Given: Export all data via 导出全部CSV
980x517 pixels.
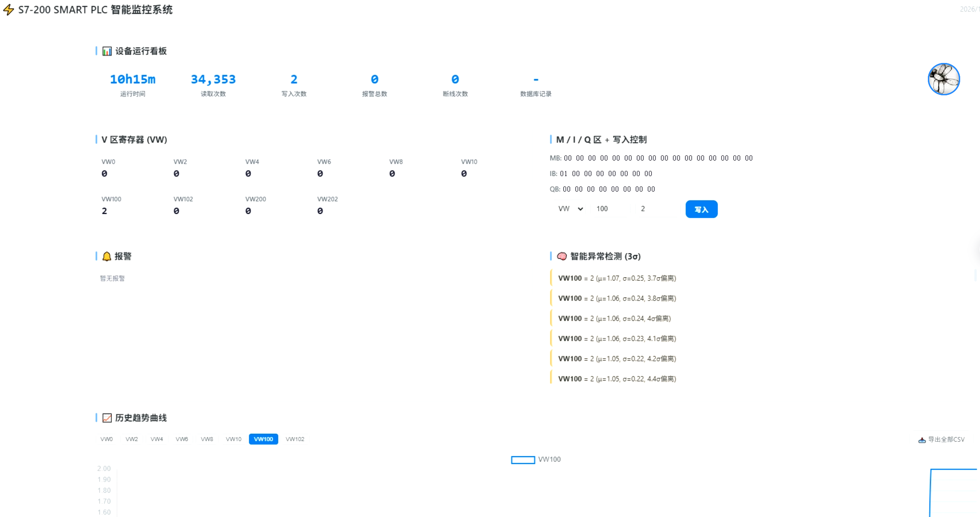Looking at the screenshot, I should [x=942, y=439].
